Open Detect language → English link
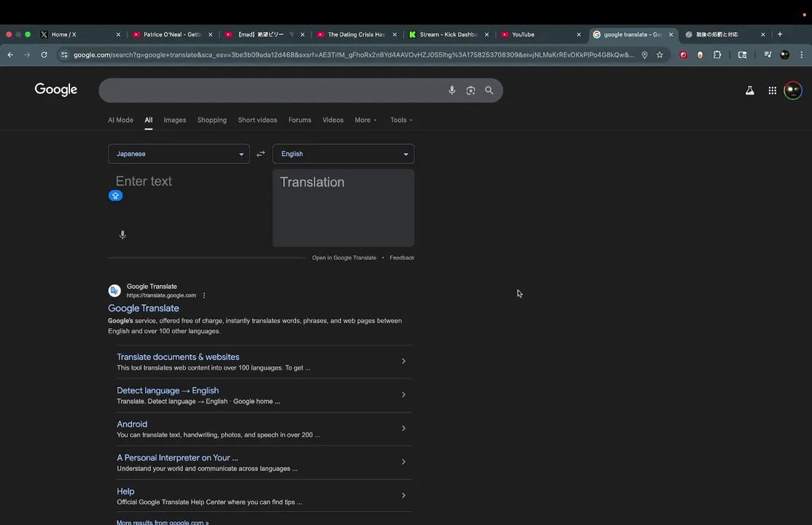Screen dimensions: 812x525 tap(168, 390)
